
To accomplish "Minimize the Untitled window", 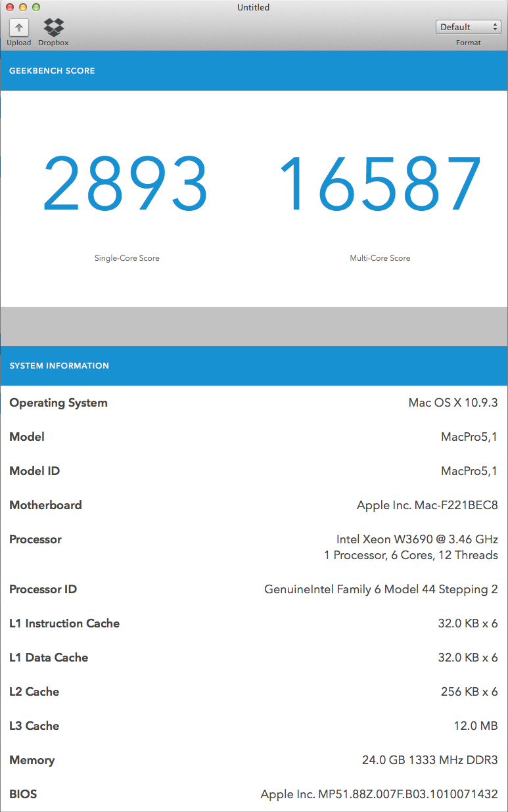I will point(22,7).
